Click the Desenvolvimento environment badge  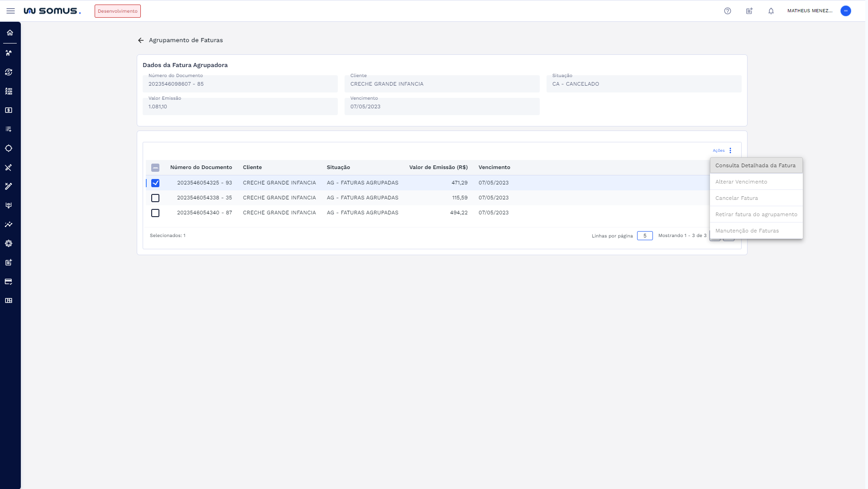pos(117,11)
